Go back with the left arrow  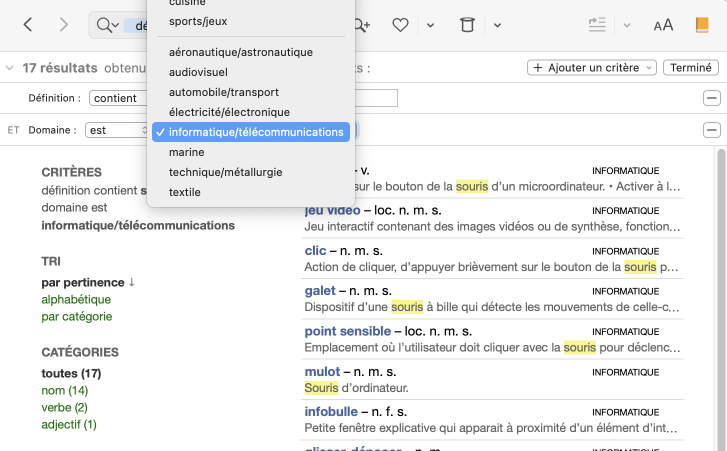coord(28,25)
